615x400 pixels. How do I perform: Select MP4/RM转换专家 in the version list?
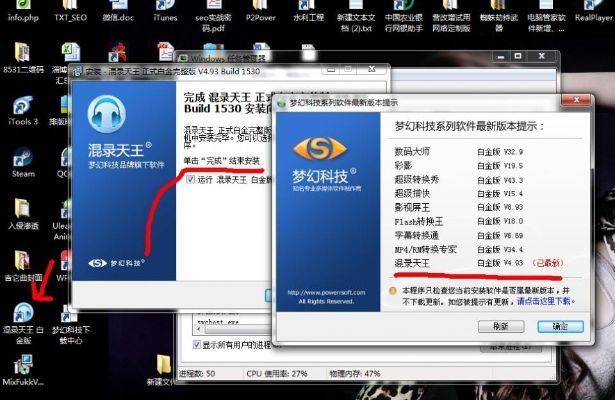(x=432, y=248)
